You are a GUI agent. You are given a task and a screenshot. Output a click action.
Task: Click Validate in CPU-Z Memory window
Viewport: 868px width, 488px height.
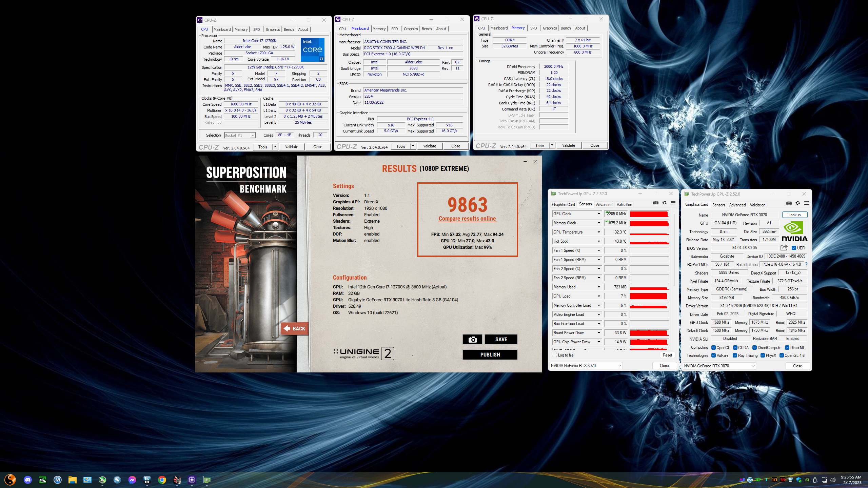(x=569, y=145)
